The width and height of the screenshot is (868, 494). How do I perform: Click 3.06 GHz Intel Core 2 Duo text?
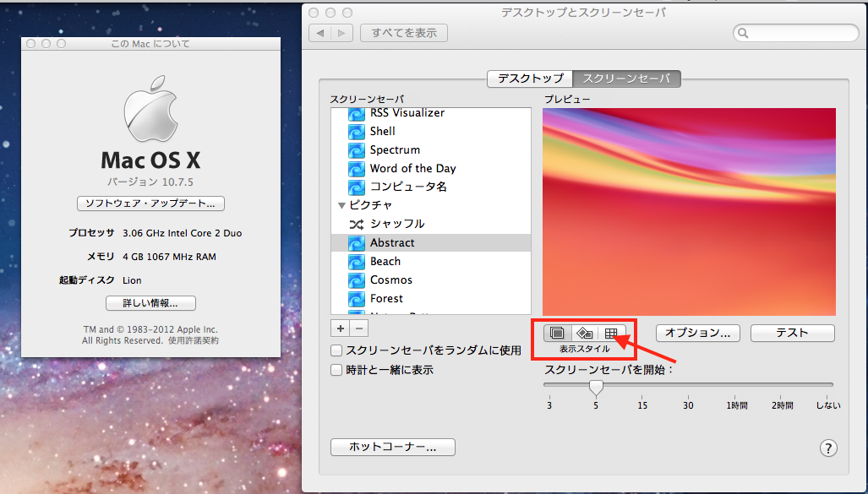coord(182,233)
